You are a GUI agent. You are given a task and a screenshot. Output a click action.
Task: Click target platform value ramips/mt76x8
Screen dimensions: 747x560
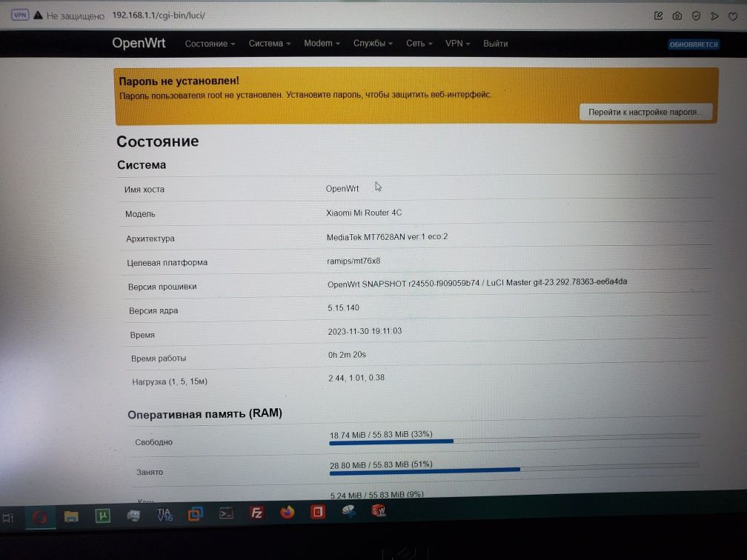click(x=353, y=261)
